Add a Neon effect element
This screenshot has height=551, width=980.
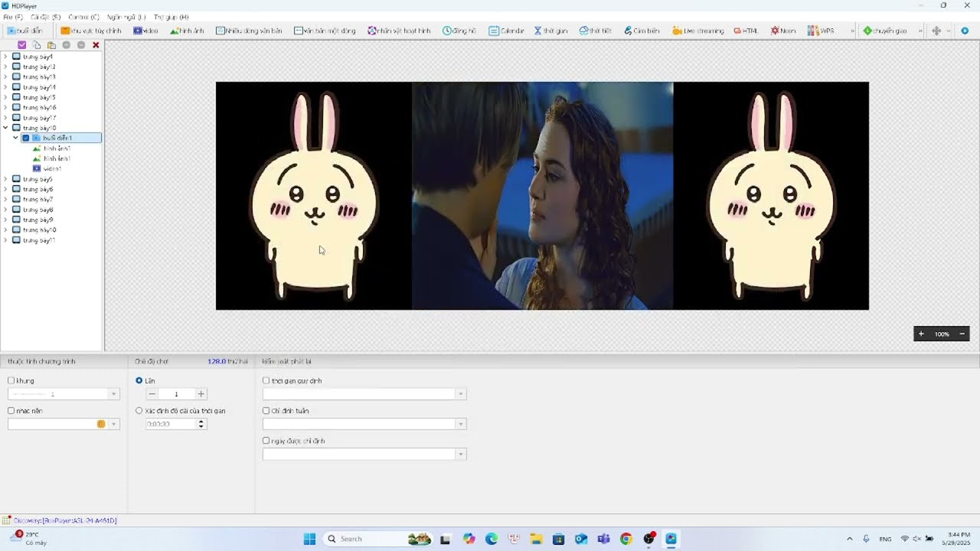[783, 31]
